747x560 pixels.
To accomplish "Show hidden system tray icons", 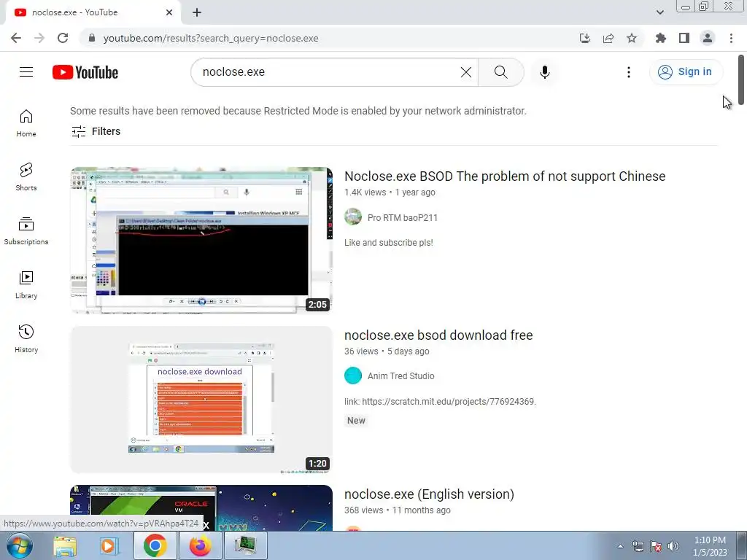I will (x=620, y=546).
